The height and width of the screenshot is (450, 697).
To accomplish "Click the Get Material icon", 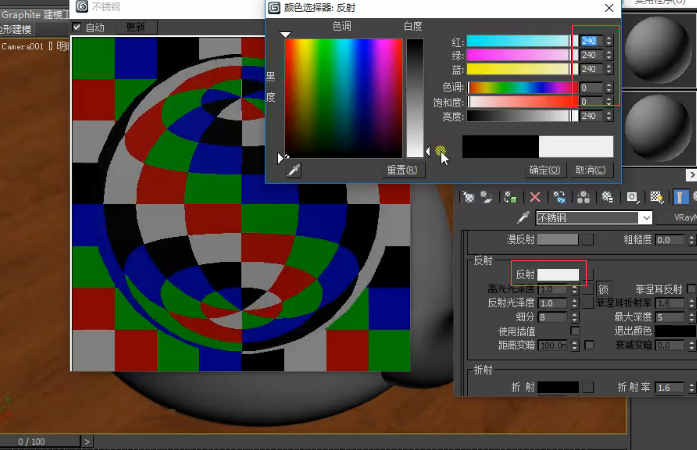I will (469, 197).
